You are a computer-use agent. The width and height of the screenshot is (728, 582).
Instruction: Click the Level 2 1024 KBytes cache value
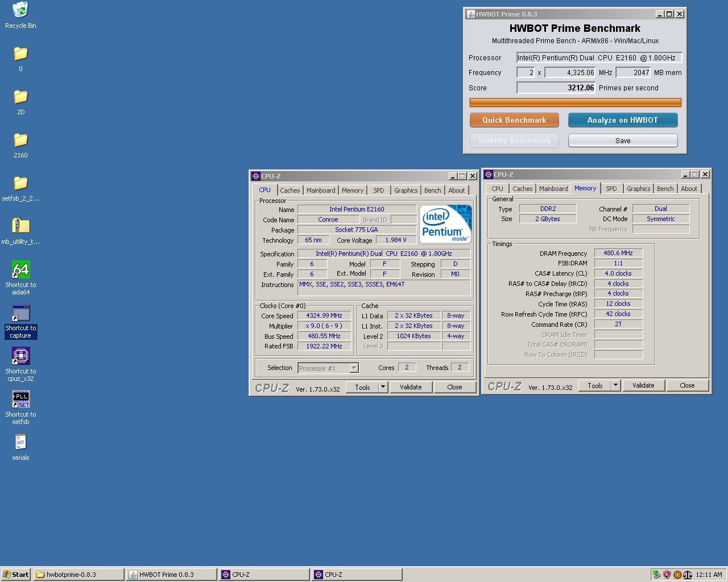click(x=414, y=336)
